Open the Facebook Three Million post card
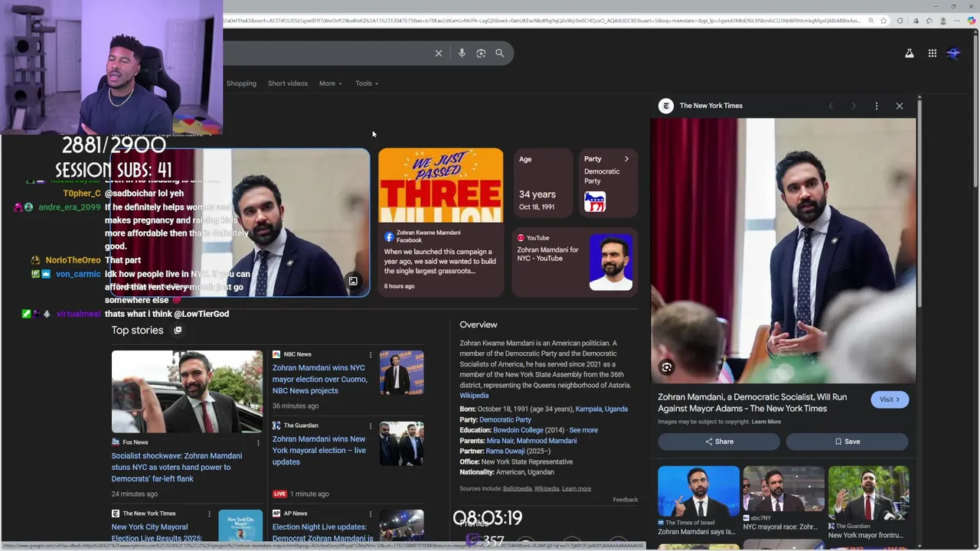Screen dimensions: 980x551 tap(441, 222)
